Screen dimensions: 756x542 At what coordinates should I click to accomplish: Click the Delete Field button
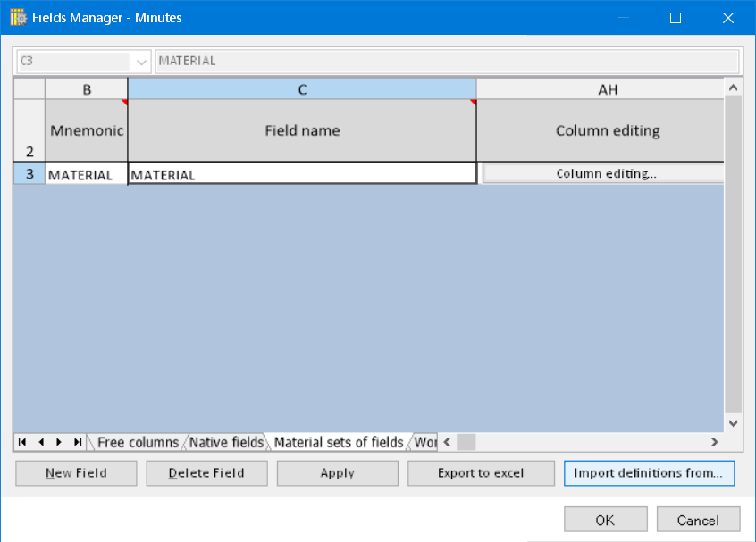point(206,473)
